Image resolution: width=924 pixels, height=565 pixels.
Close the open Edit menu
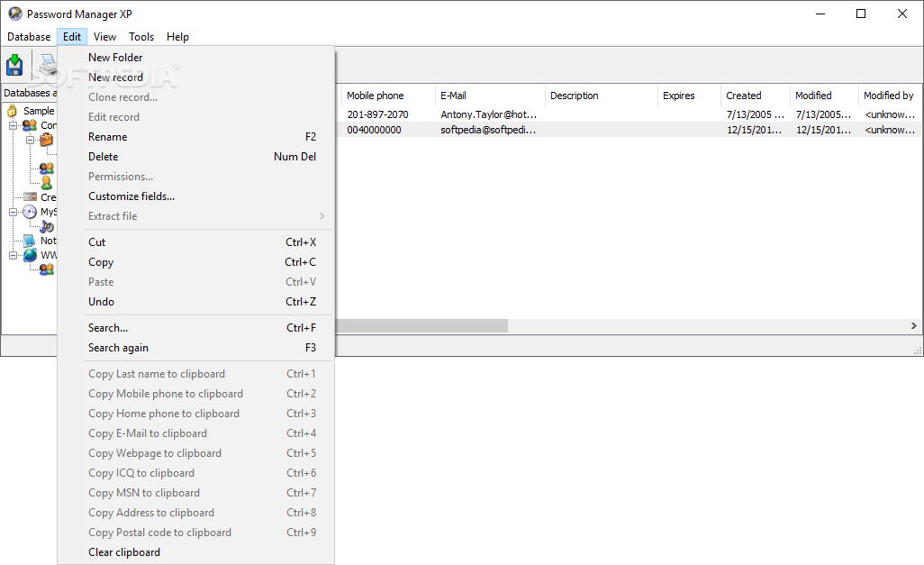tap(72, 37)
